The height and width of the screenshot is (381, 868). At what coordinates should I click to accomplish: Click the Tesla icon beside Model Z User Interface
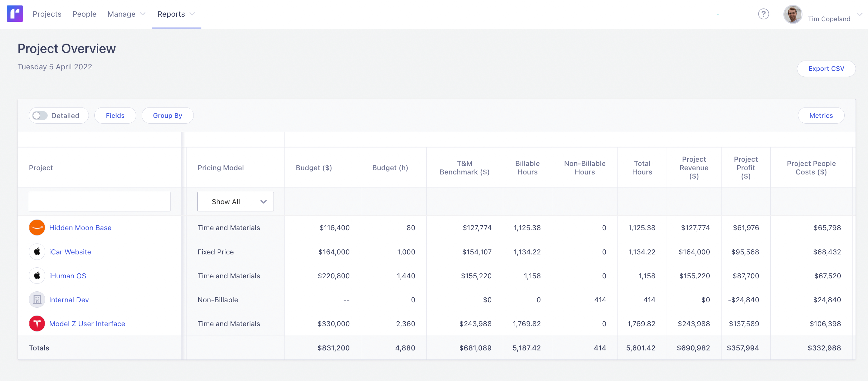[37, 323]
